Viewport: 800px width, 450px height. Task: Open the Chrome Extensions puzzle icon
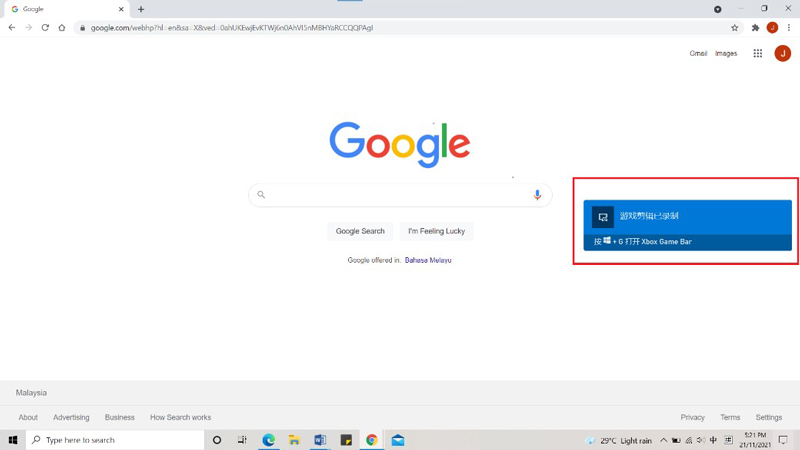[755, 28]
